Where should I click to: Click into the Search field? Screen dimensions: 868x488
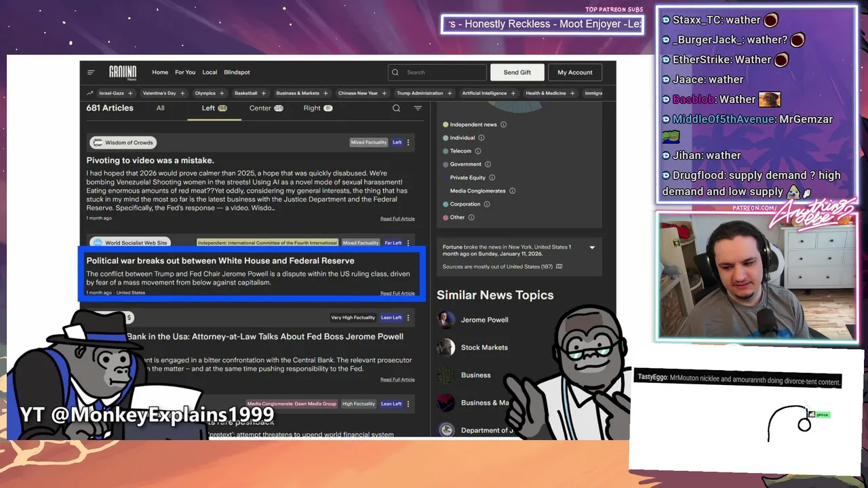[x=437, y=72]
